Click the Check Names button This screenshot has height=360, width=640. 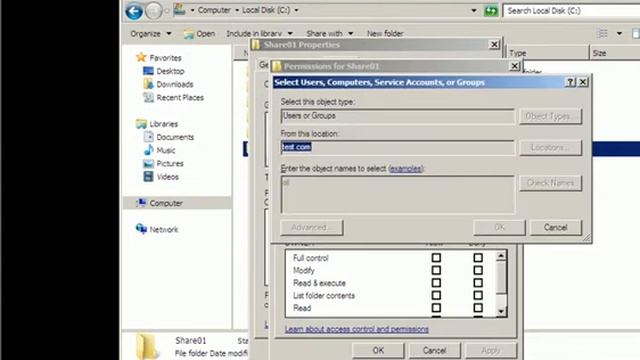click(551, 183)
